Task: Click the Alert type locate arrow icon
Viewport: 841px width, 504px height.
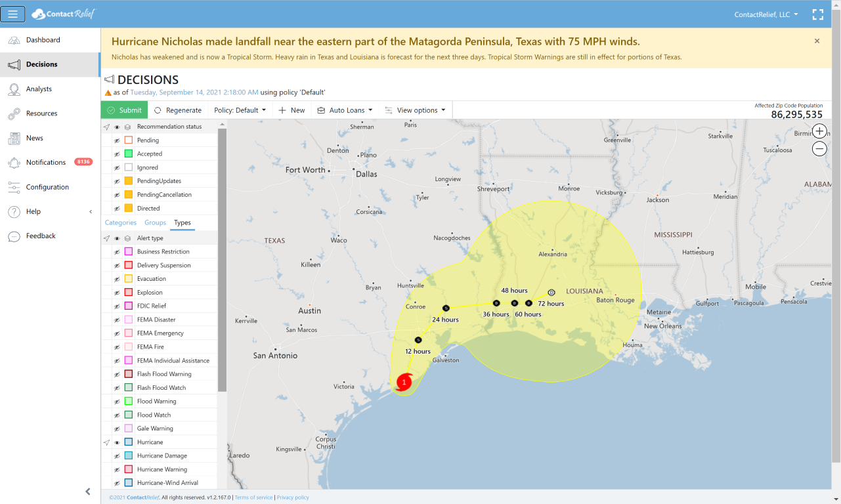Action: [106, 238]
